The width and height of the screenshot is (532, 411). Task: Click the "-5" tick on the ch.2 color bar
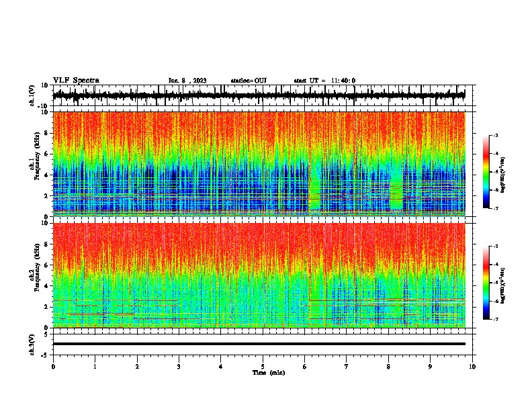[496, 283]
